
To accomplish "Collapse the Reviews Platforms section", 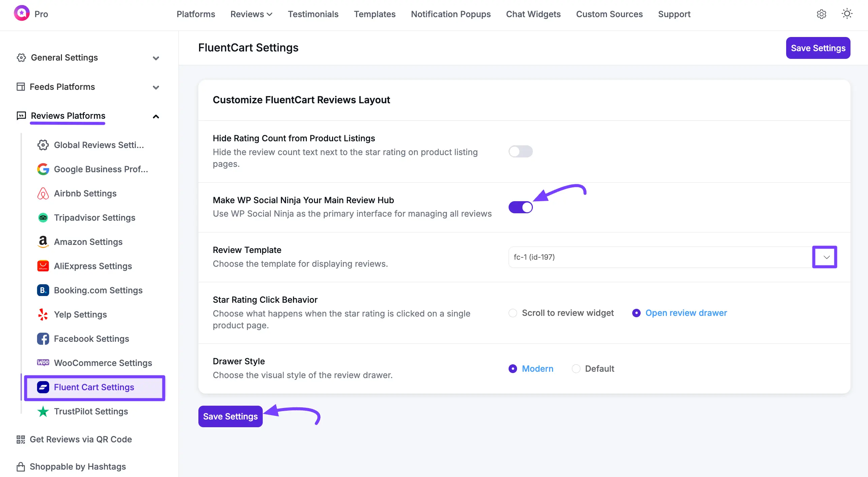I will tap(156, 116).
